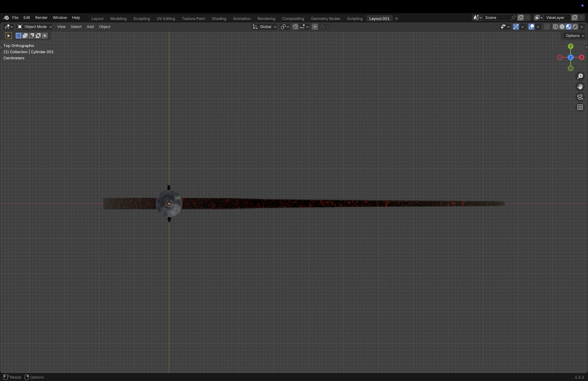Image resolution: width=588 pixels, height=381 pixels.
Task: Expand the sidebar with right-edge arrow
Action: pyautogui.click(x=586, y=47)
